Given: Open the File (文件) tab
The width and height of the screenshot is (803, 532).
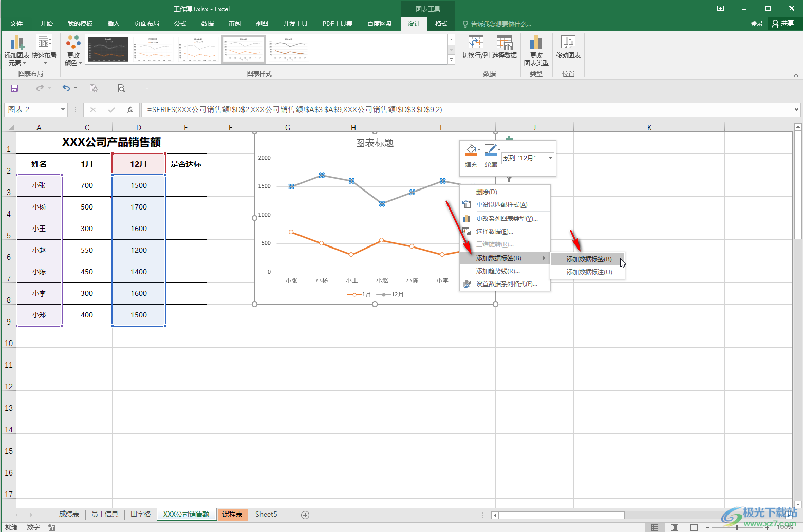Looking at the screenshot, I should point(16,23).
